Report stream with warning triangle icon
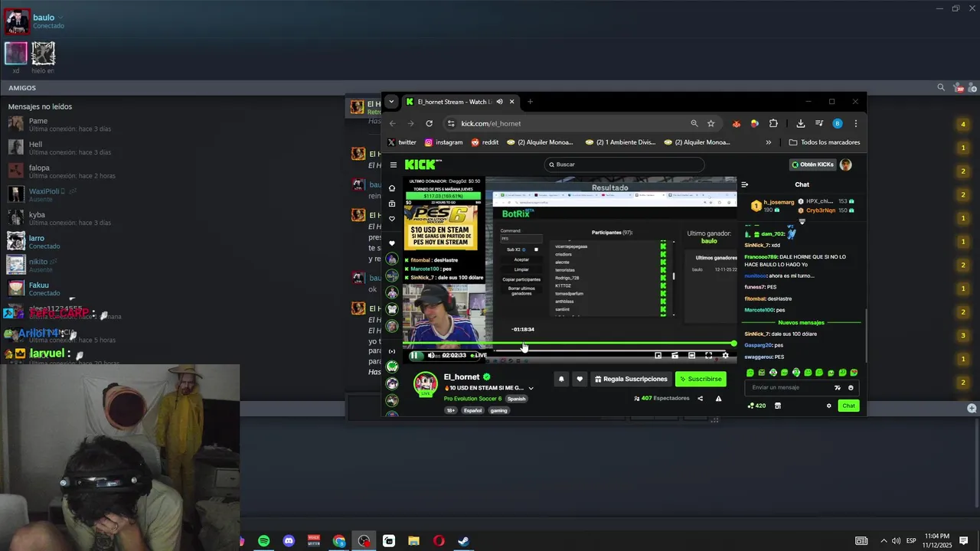The height and width of the screenshot is (551, 980). [x=718, y=398]
